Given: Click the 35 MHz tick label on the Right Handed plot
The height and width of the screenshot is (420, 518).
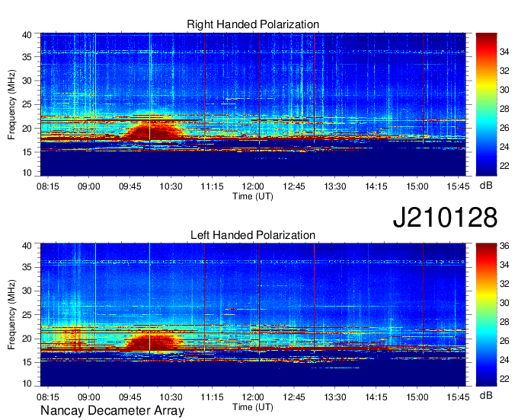Looking at the screenshot, I should 27,57.
